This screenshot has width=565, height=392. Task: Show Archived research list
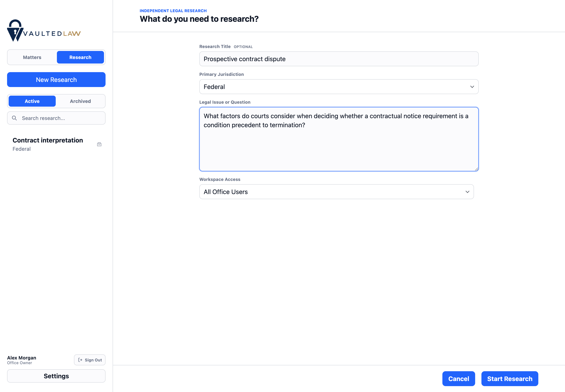[80, 101]
